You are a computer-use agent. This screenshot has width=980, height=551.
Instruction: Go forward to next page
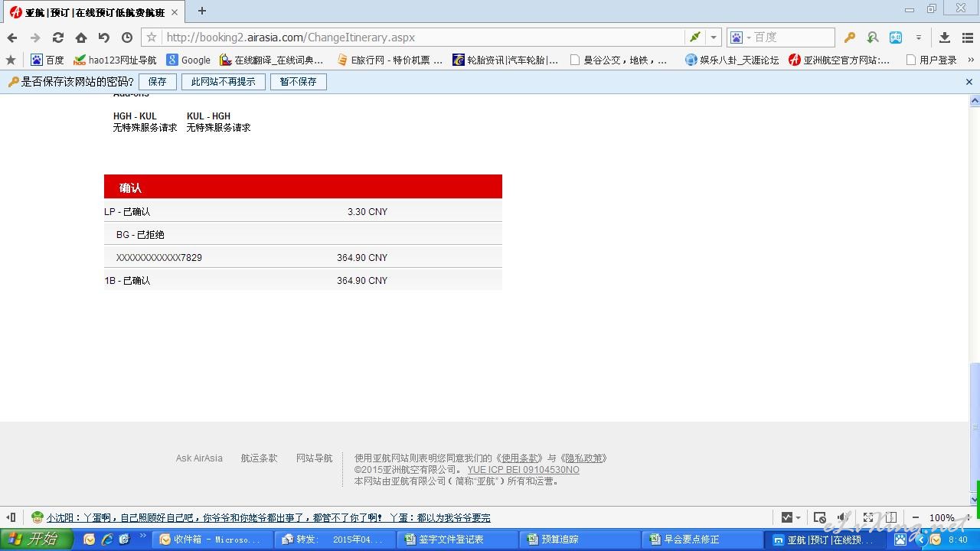coord(35,37)
